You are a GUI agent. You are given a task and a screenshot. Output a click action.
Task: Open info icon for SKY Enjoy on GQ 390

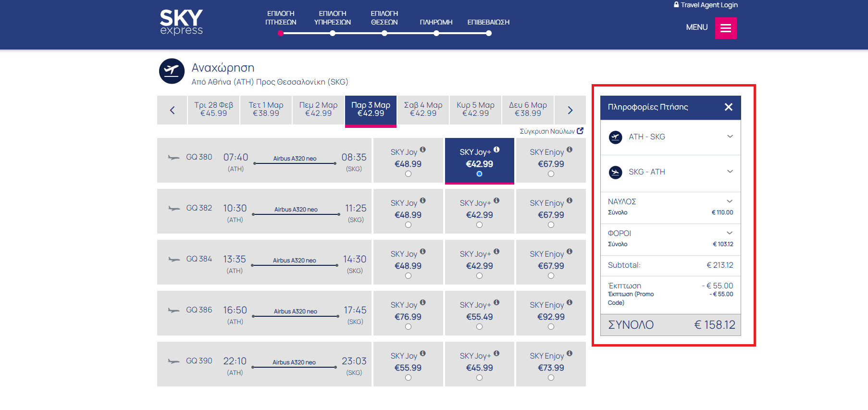(x=570, y=353)
